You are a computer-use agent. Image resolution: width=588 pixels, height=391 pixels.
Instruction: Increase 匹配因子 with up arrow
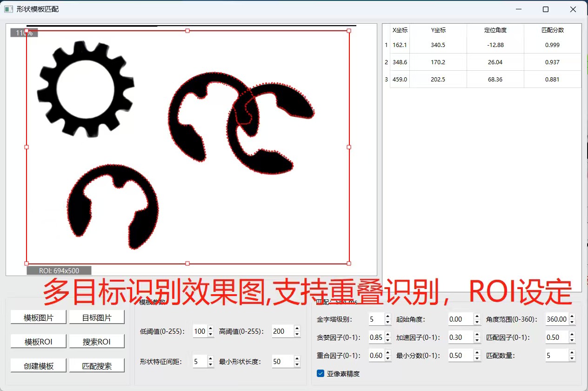[572, 334]
